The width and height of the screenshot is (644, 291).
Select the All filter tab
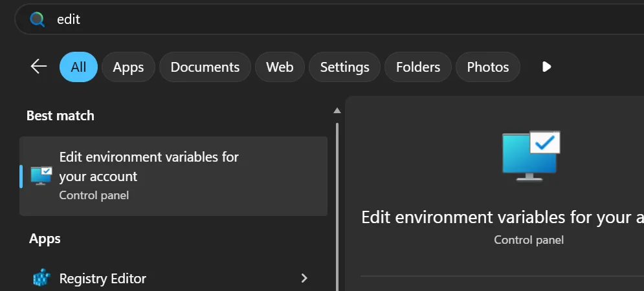click(x=78, y=67)
